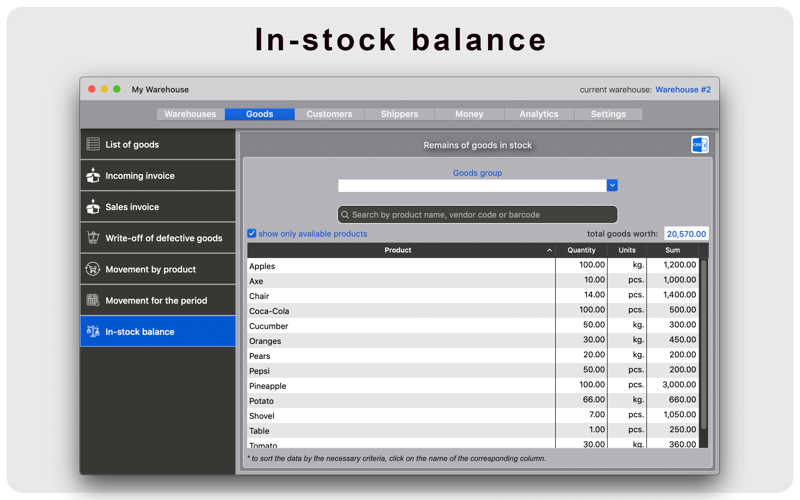Open Sales invoice section
The image size is (800, 500).
pyautogui.click(x=158, y=207)
